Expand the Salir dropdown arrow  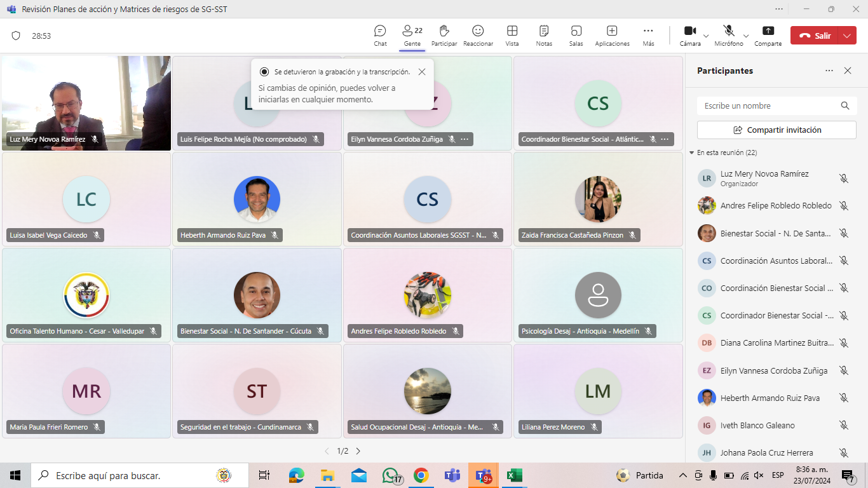pyautogui.click(x=846, y=36)
